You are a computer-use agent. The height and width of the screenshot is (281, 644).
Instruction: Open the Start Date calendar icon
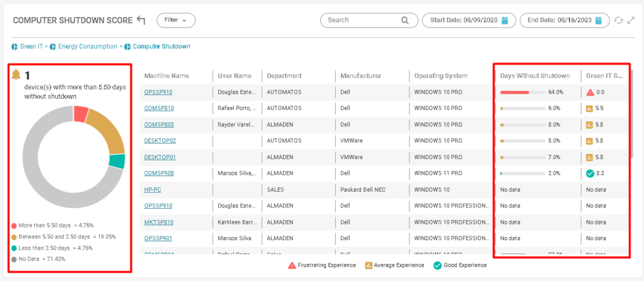pos(505,20)
